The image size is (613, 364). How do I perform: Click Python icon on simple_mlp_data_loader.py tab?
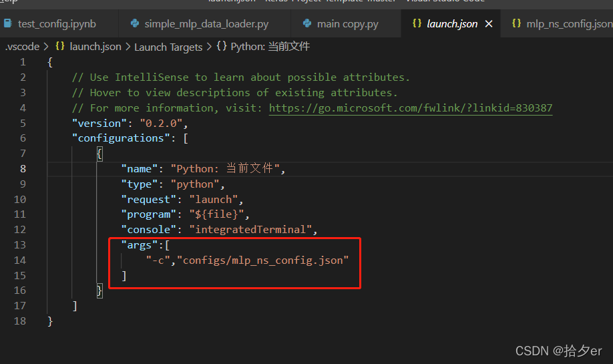[135, 23]
